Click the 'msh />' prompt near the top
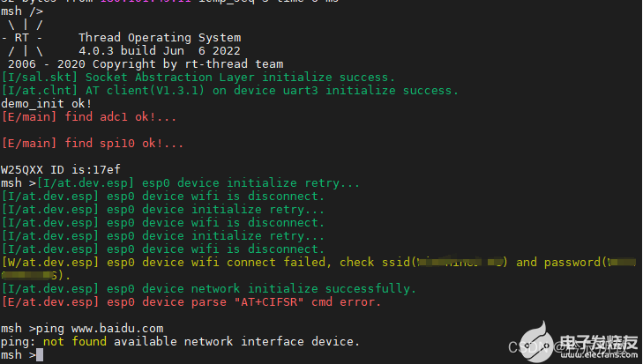The height and width of the screenshot is (364, 643). [20, 11]
